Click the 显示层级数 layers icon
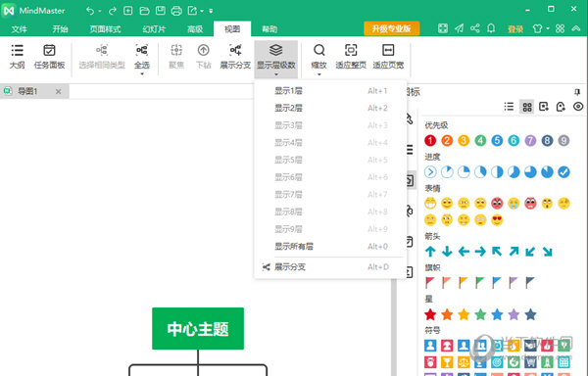588x376 pixels. coord(276,50)
